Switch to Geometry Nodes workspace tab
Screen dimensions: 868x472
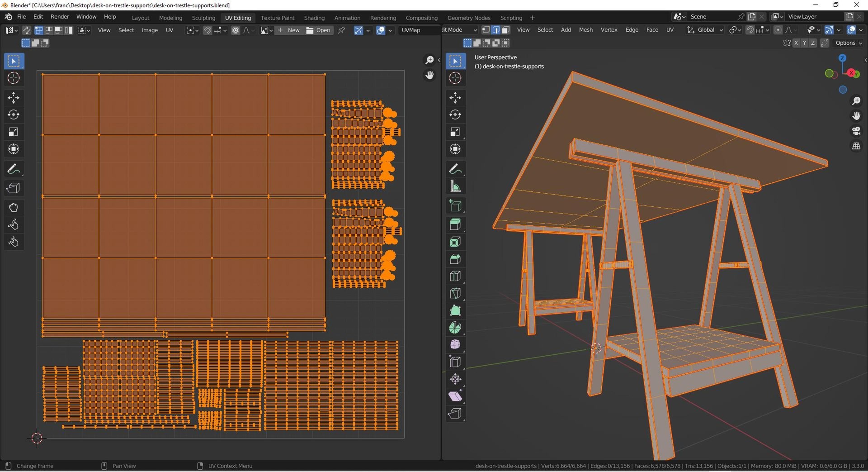coord(468,18)
